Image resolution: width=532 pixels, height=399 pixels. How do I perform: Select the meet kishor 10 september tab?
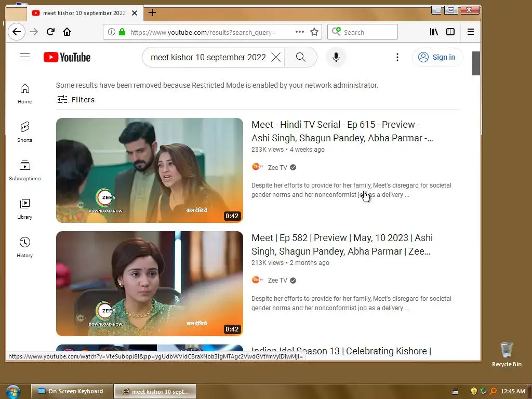pos(85,13)
